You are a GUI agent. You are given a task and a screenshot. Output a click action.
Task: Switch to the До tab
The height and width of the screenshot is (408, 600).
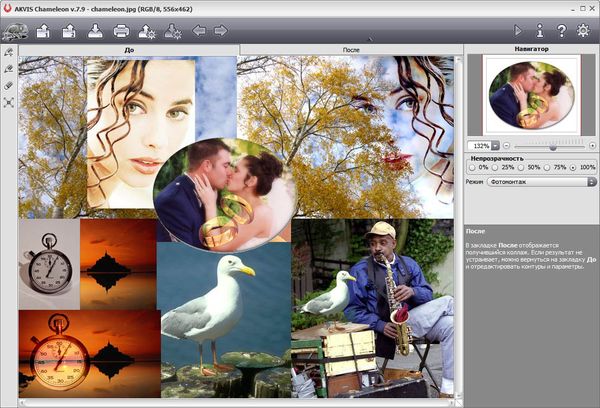point(129,48)
